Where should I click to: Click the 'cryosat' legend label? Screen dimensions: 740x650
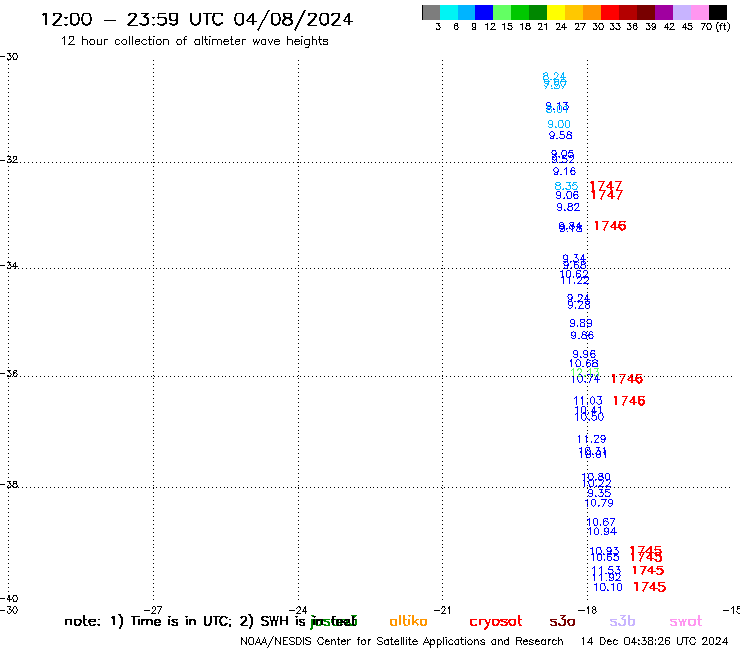pyautogui.click(x=496, y=622)
